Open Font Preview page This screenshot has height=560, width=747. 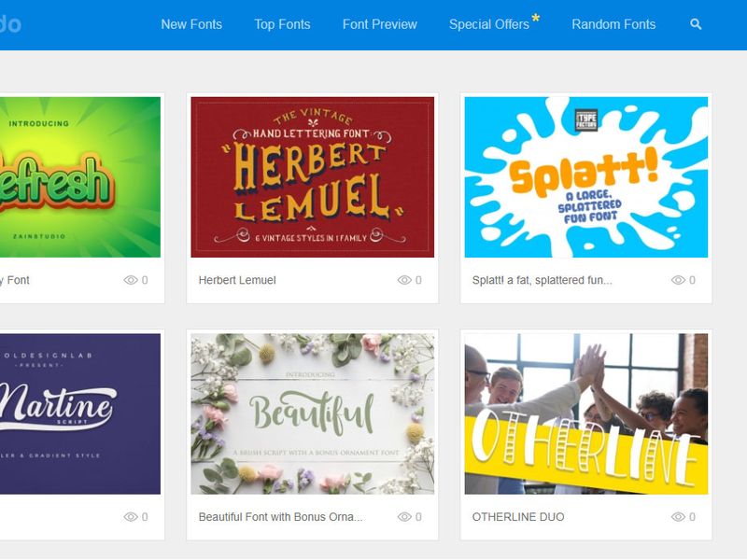380,24
